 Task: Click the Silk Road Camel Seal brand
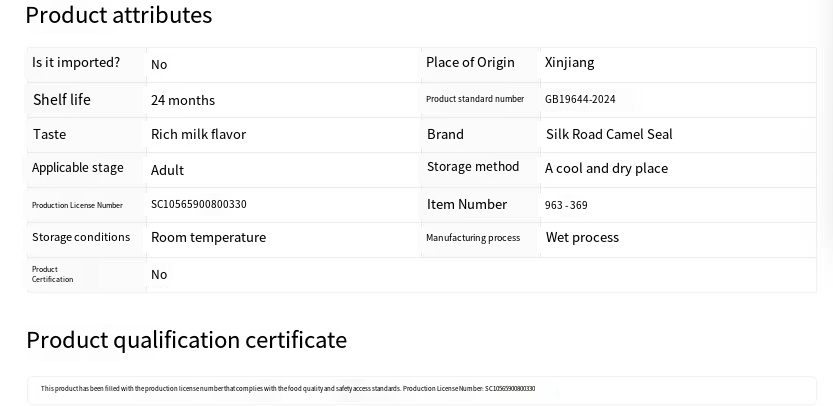pos(609,134)
